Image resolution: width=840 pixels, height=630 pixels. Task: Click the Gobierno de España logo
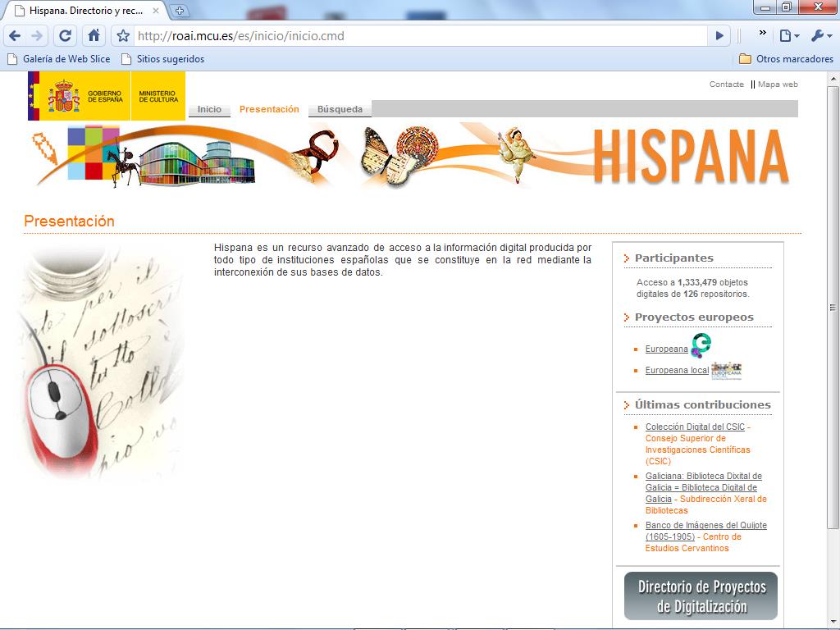point(79,96)
